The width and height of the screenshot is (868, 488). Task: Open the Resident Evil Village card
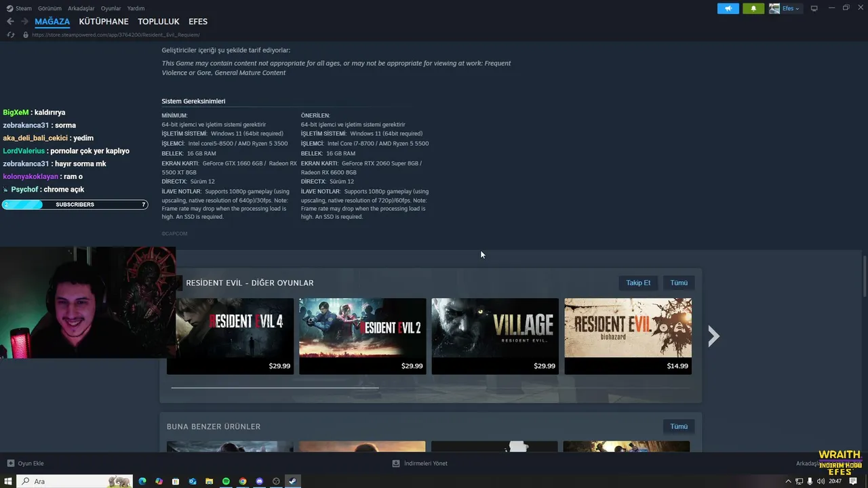(x=495, y=336)
